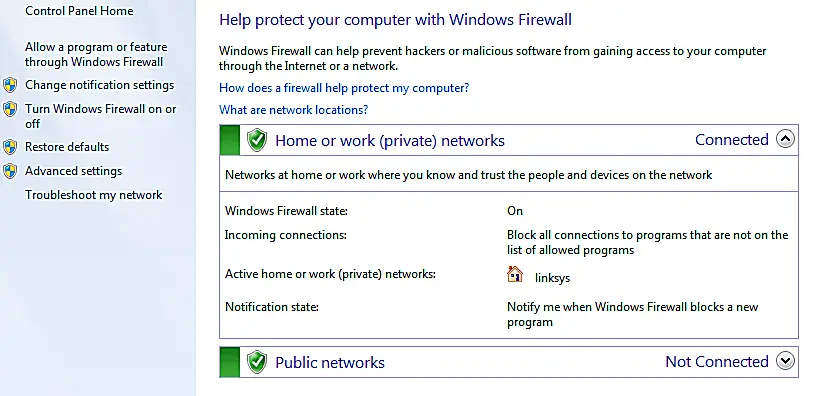The image size is (817, 396).
Task: Open Control Panel Home
Action: (x=79, y=11)
